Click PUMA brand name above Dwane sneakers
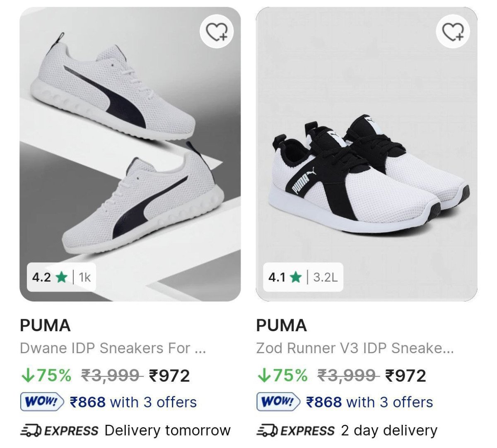 [x=45, y=325]
